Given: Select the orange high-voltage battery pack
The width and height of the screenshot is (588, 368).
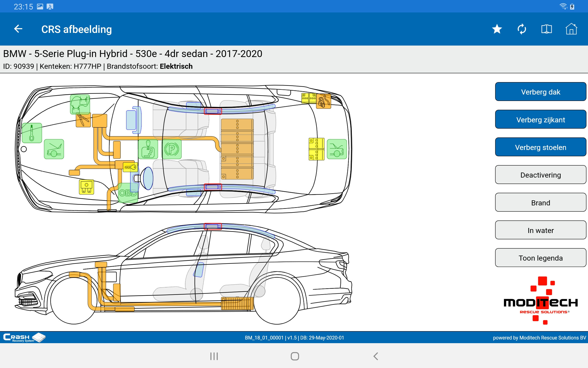Looking at the screenshot, I should 237,149.
